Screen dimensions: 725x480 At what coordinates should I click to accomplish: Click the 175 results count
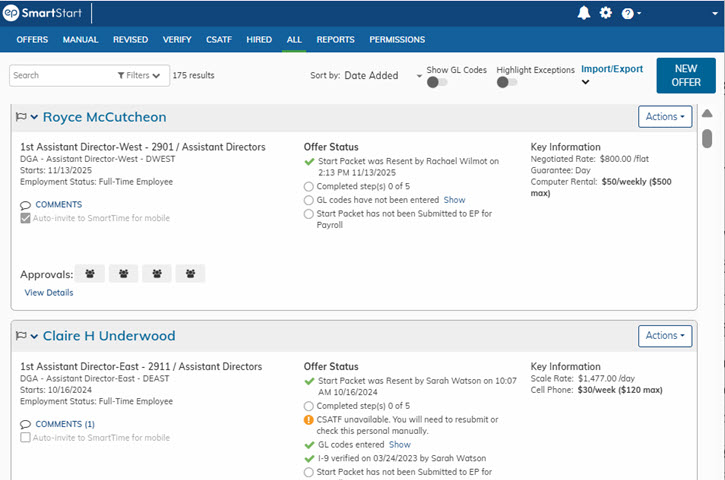193,75
